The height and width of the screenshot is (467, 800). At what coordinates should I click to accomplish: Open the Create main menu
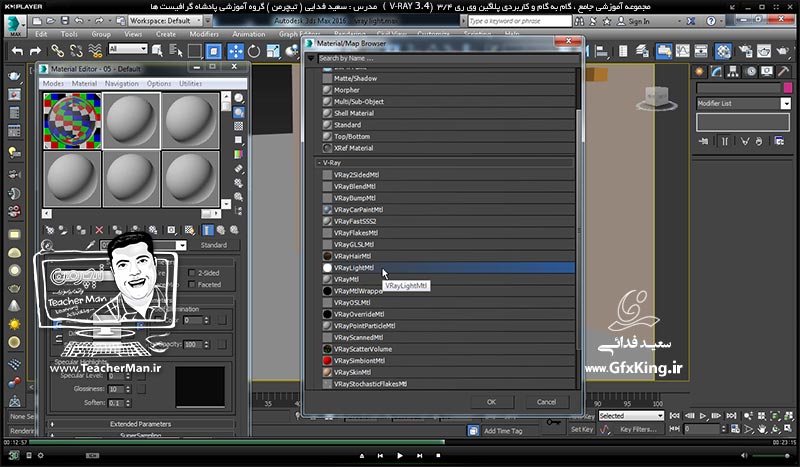[166, 34]
